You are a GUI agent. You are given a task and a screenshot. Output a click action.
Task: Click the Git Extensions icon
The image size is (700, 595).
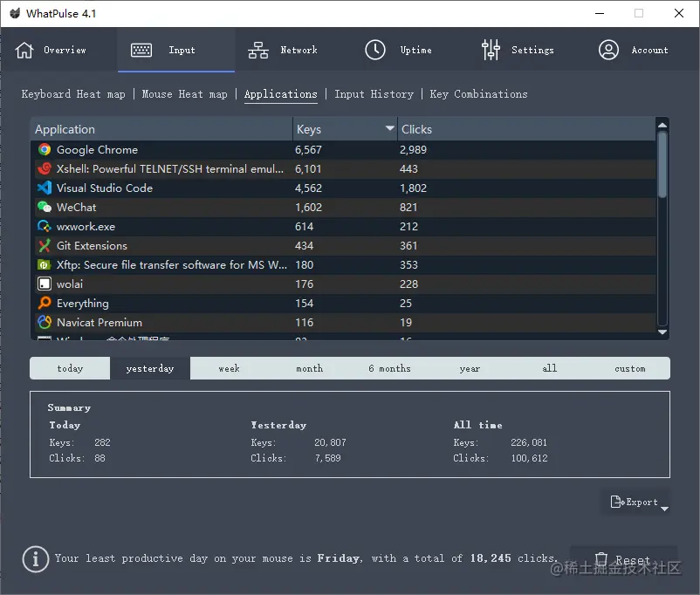click(x=45, y=245)
